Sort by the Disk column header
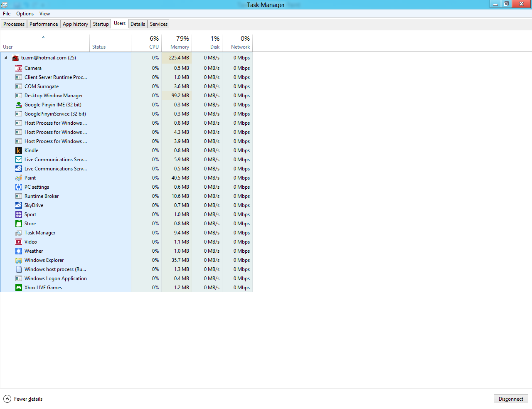This screenshot has height=409, width=532. [x=207, y=43]
